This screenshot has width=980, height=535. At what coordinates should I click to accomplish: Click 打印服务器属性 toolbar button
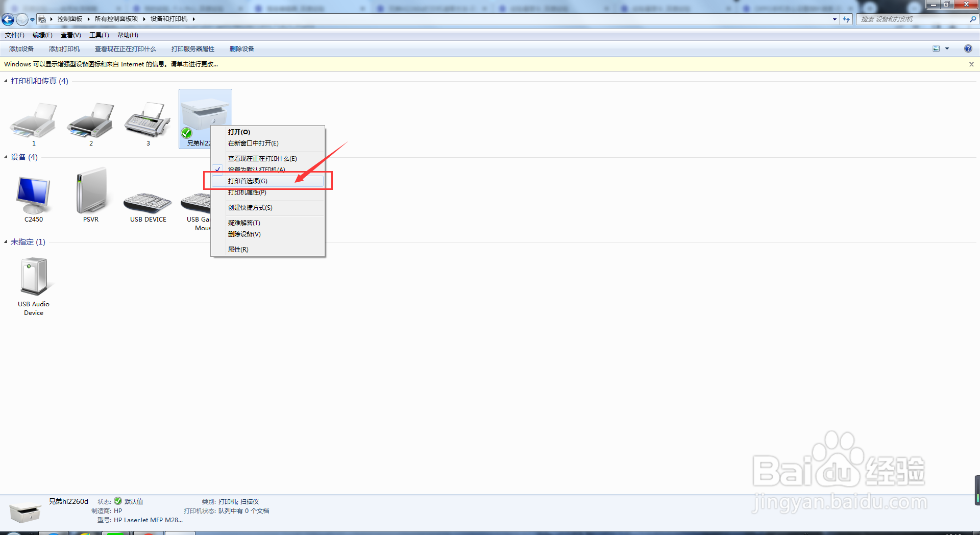pos(193,49)
